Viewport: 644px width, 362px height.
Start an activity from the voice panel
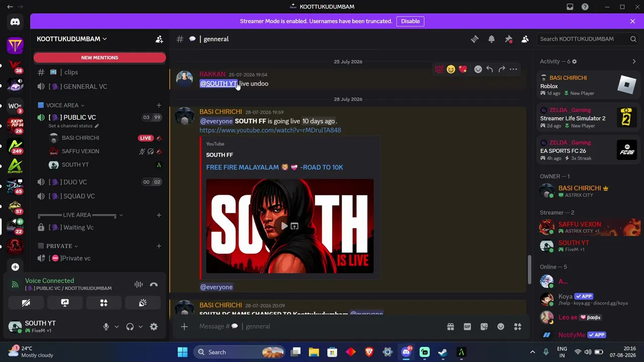pyautogui.click(x=104, y=303)
